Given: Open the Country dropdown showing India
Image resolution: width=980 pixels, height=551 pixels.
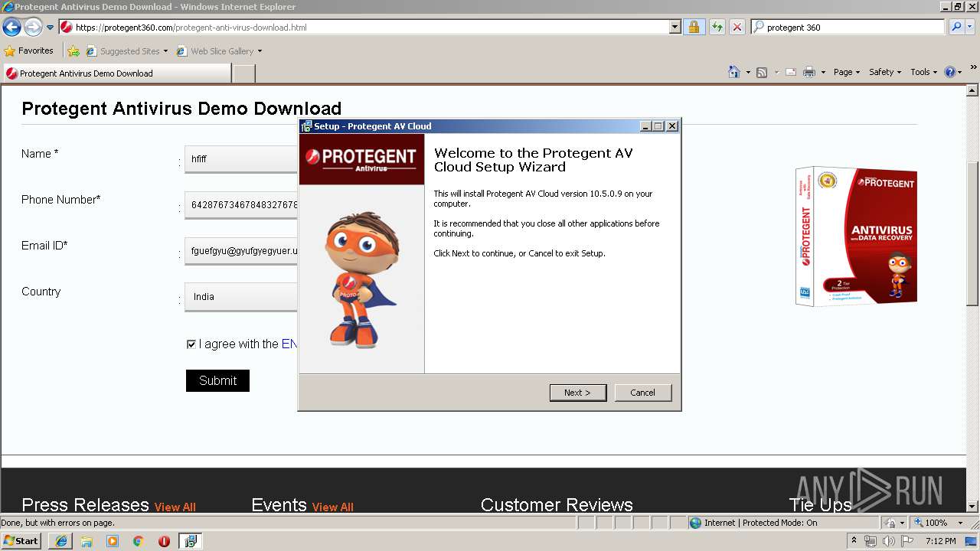Looking at the screenshot, I should [x=241, y=297].
